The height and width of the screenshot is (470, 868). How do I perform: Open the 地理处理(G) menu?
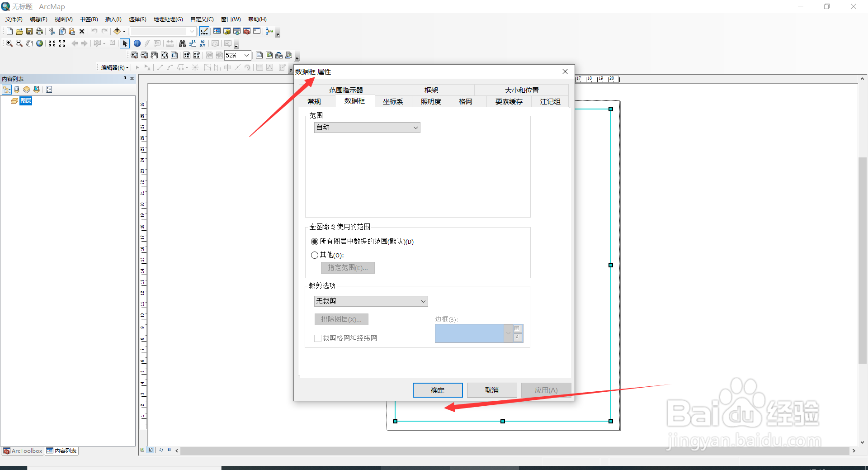[168, 19]
